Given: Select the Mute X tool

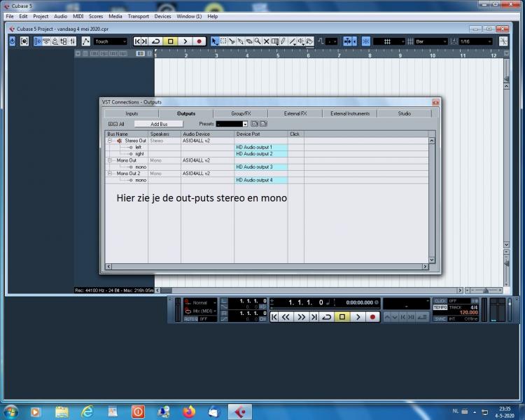Looking at the screenshot, I should [266, 41].
